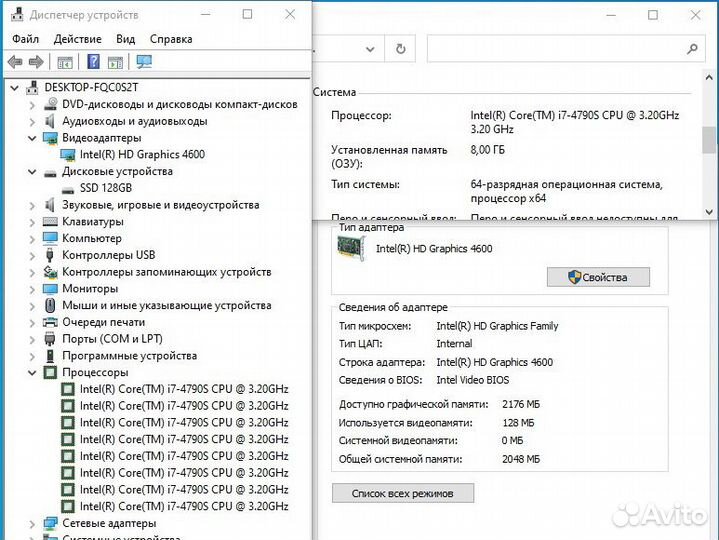The width and height of the screenshot is (719, 540).
Task: Collapse the Видеоадаптеры branch
Action: pyautogui.click(x=32, y=138)
